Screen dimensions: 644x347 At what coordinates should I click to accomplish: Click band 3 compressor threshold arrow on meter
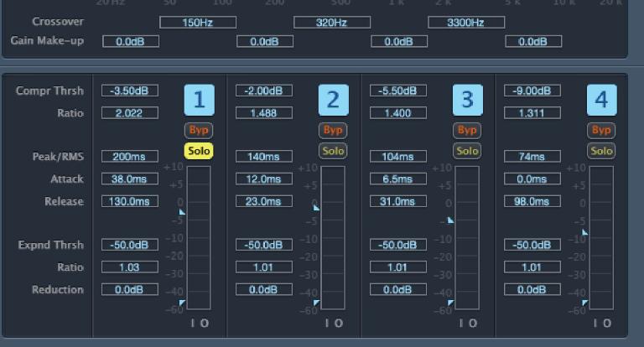[x=450, y=220]
